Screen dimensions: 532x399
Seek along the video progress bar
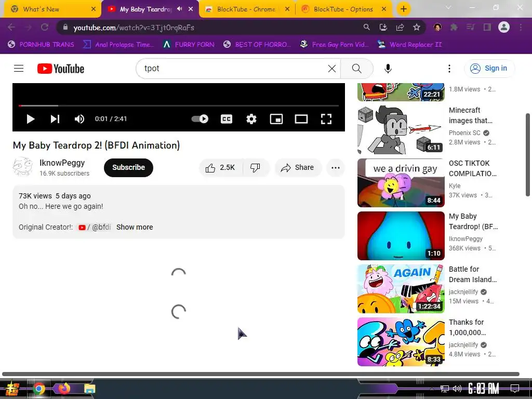[x=179, y=106]
